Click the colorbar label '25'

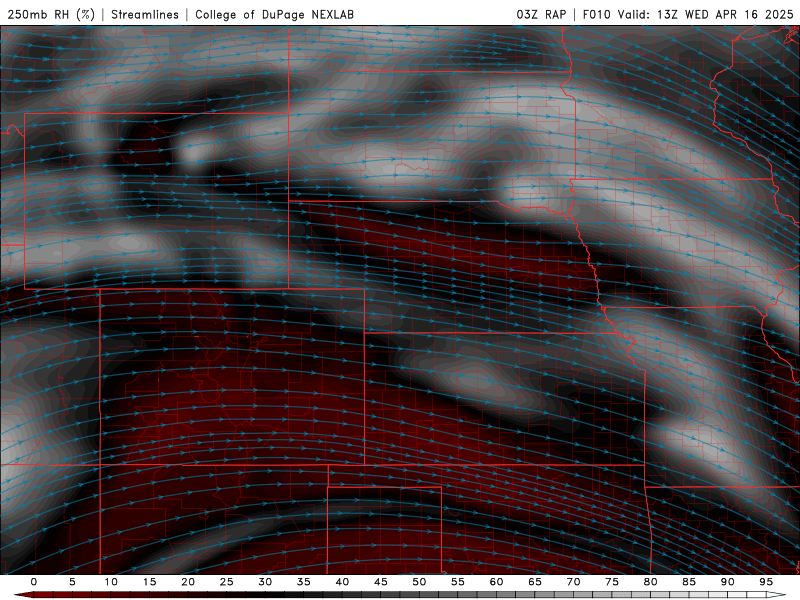coord(227,582)
